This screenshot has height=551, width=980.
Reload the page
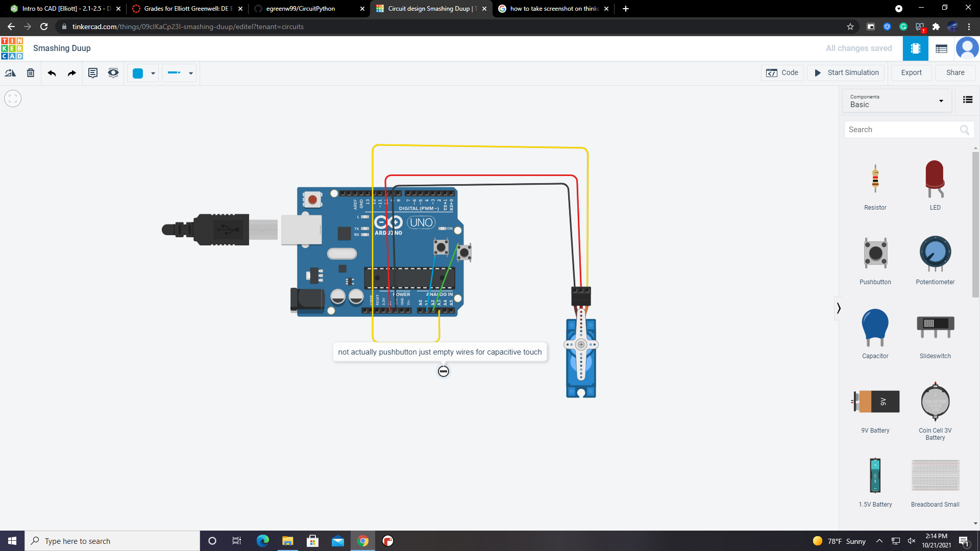tap(44, 27)
